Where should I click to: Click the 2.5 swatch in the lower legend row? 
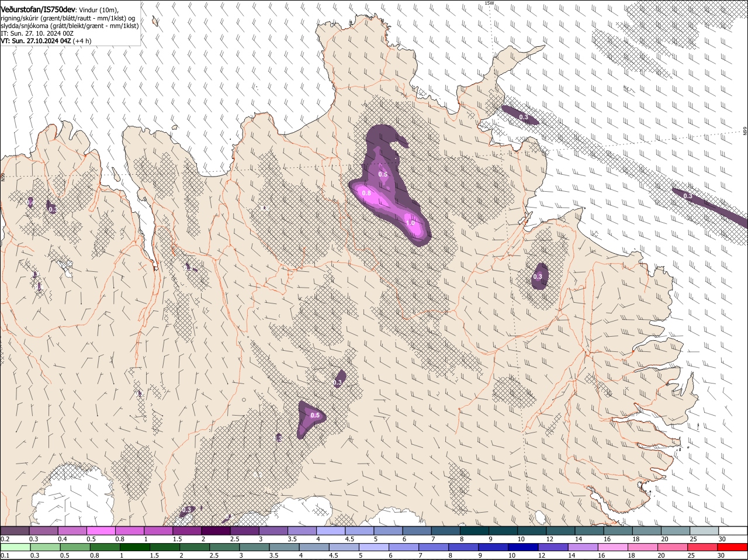click(x=224, y=547)
